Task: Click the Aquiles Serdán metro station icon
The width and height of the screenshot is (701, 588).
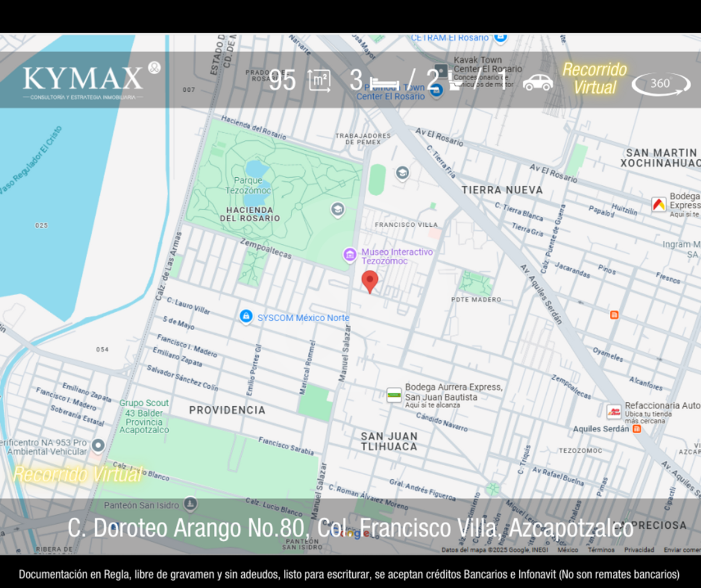Action: (x=637, y=428)
